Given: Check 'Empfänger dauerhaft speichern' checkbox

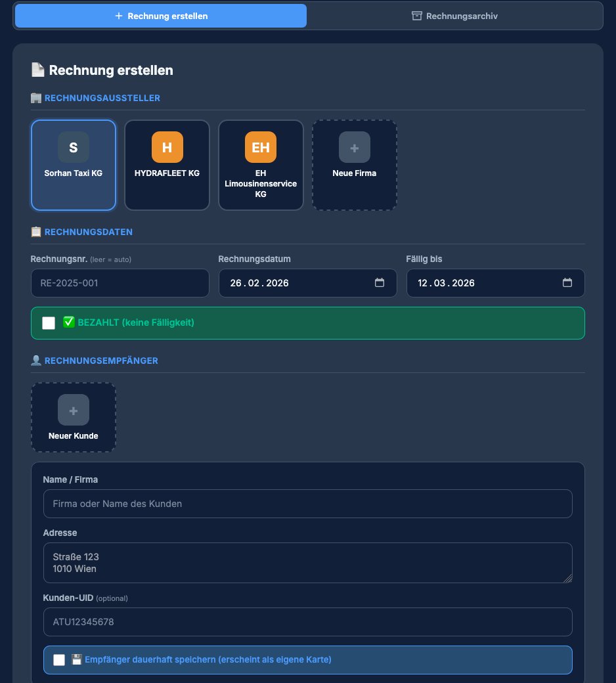Looking at the screenshot, I should (x=59, y=660).
